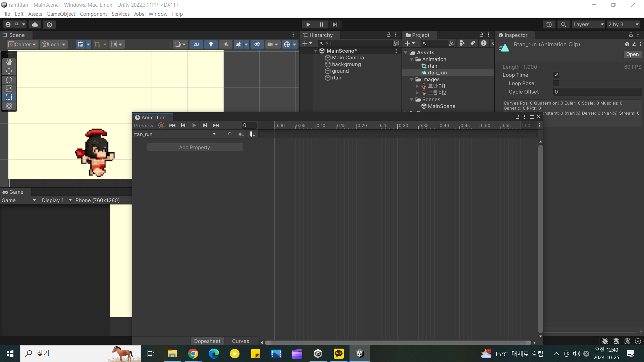Open the 2 by 3 layout dropdown
This screenshot has width=644, height=362.
pyautogui.click(x=624, y=24)
